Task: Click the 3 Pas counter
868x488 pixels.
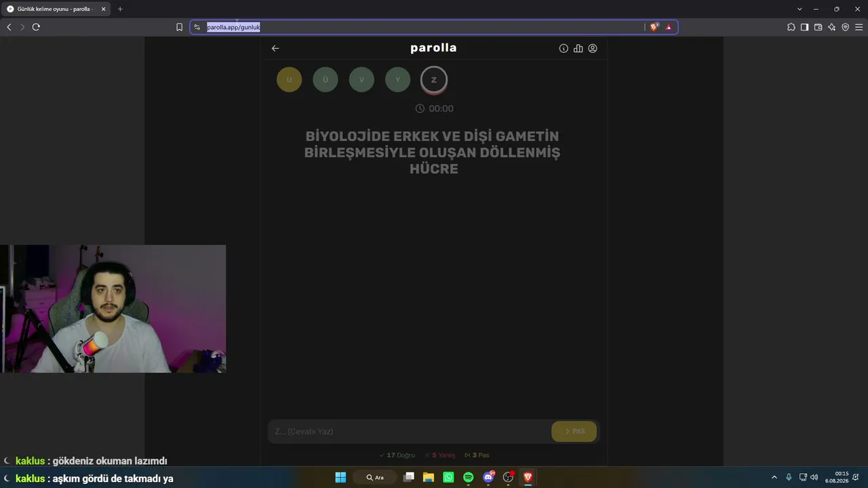Action: click(x=477, y=455)
